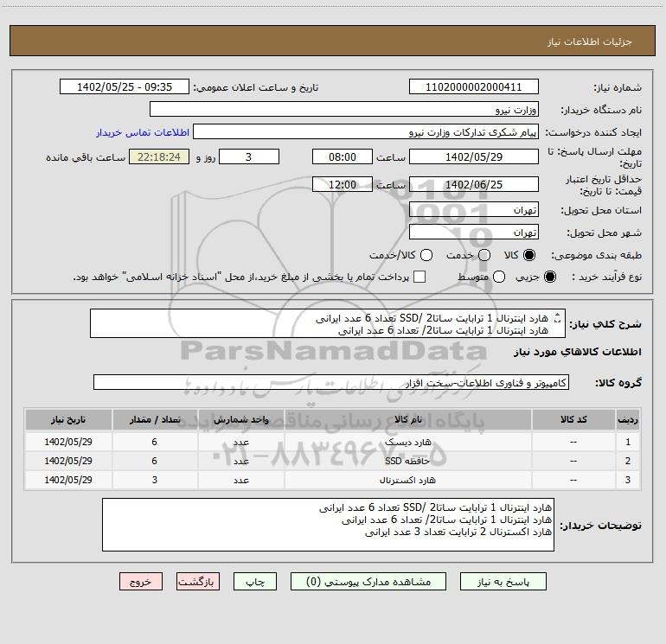The image size is (666, 644).
Task: Click the price validity date 1402/06/25 field
Action: coord(474,184)
